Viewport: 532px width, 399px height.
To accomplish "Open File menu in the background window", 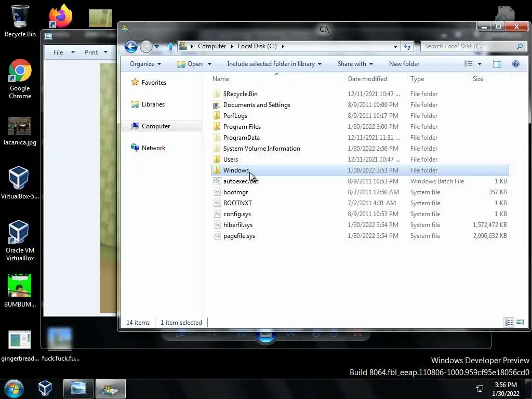I will pyautogui.click(x=64, y=52).
